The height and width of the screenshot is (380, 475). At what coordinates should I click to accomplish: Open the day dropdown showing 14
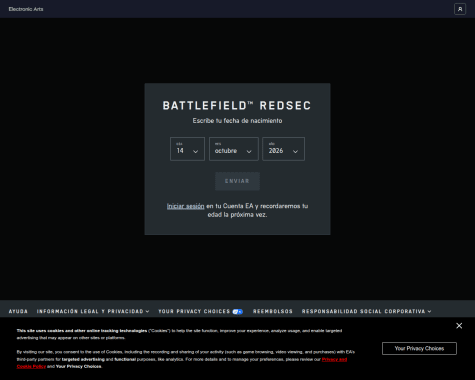tap(187, 149)
